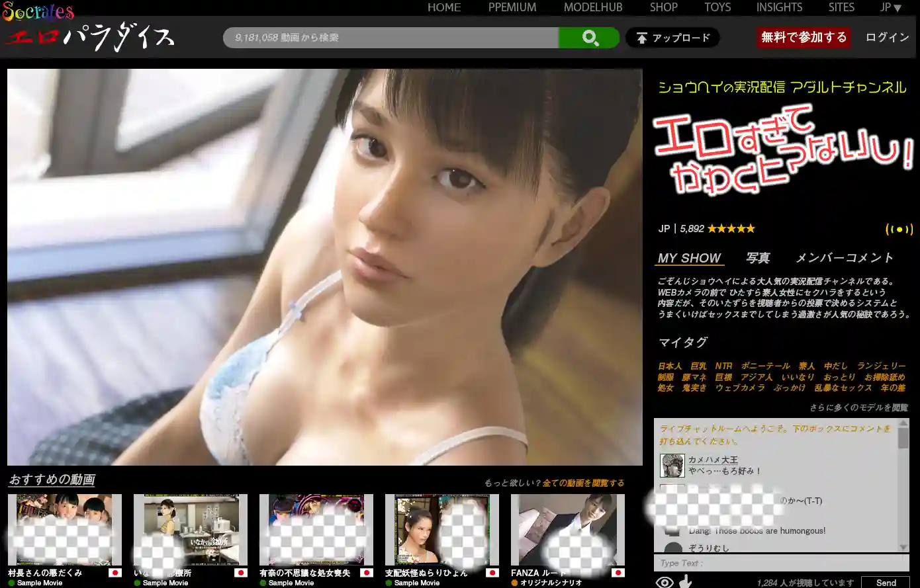Click the red 無料で参加する button
Viewport: 920px width, 588px height.
pyautogui.click(x=804, y=38)
